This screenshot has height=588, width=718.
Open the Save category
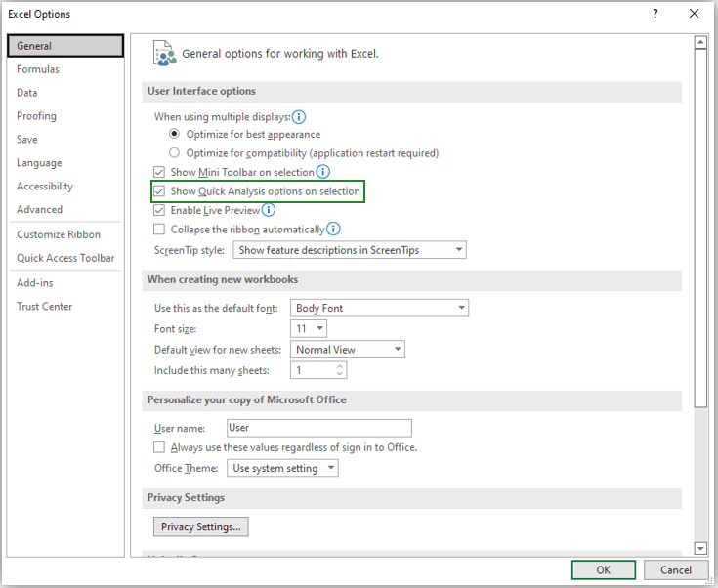[x=65, y=140]
